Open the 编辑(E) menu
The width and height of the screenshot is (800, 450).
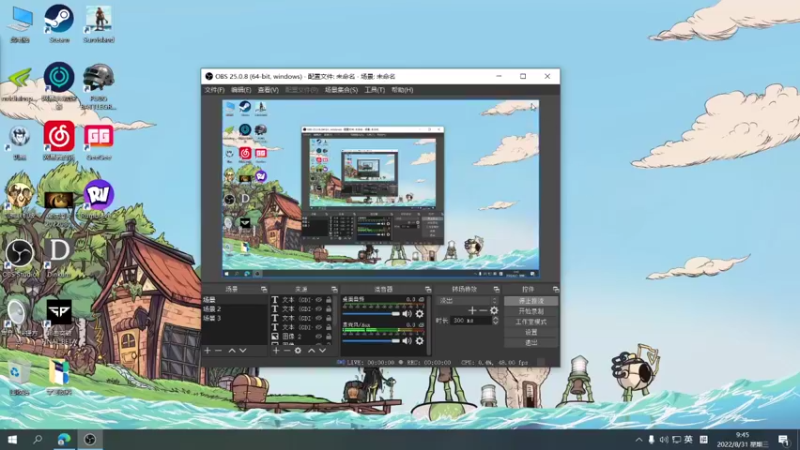pyautogui.click(x=241, y=90)
